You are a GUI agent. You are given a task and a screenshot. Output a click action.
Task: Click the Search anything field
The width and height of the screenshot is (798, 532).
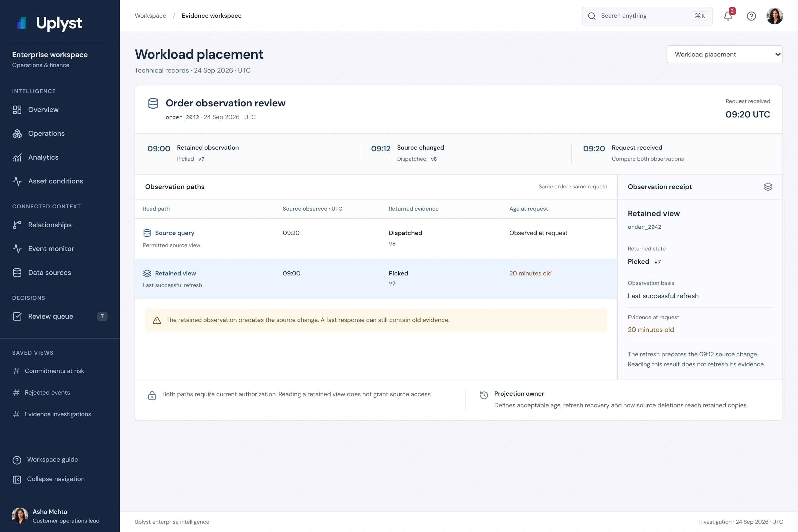647,16
